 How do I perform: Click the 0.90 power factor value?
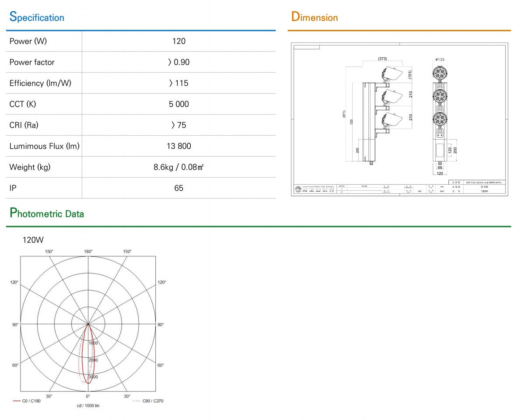179,62
